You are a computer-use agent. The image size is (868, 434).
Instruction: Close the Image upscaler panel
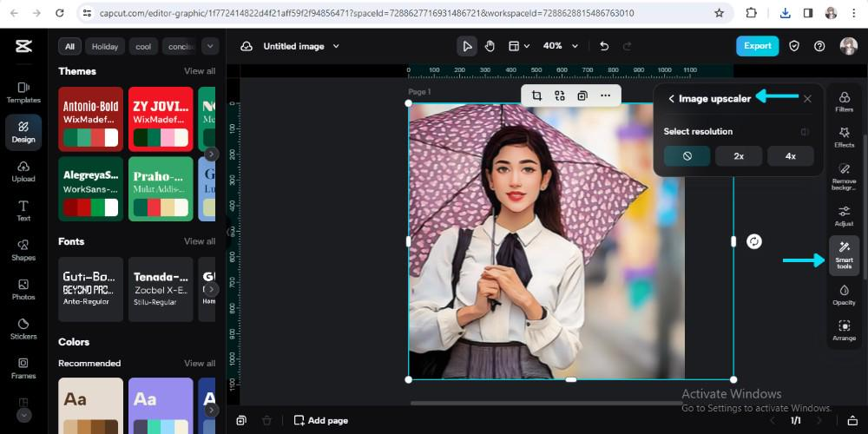(807, 99)
